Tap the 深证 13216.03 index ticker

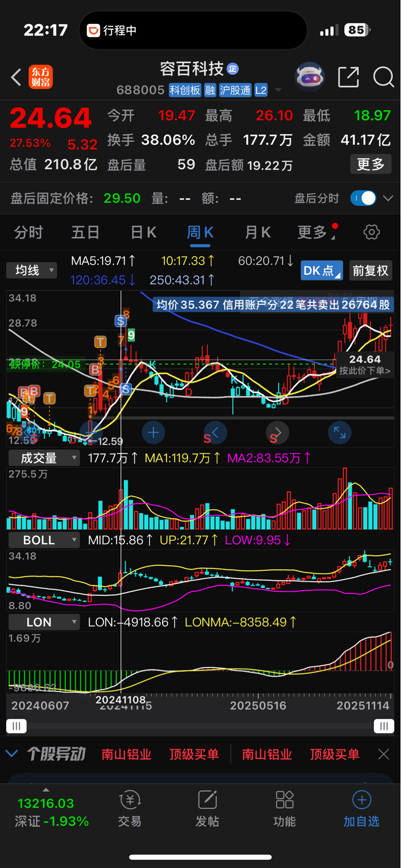point(52,812)
